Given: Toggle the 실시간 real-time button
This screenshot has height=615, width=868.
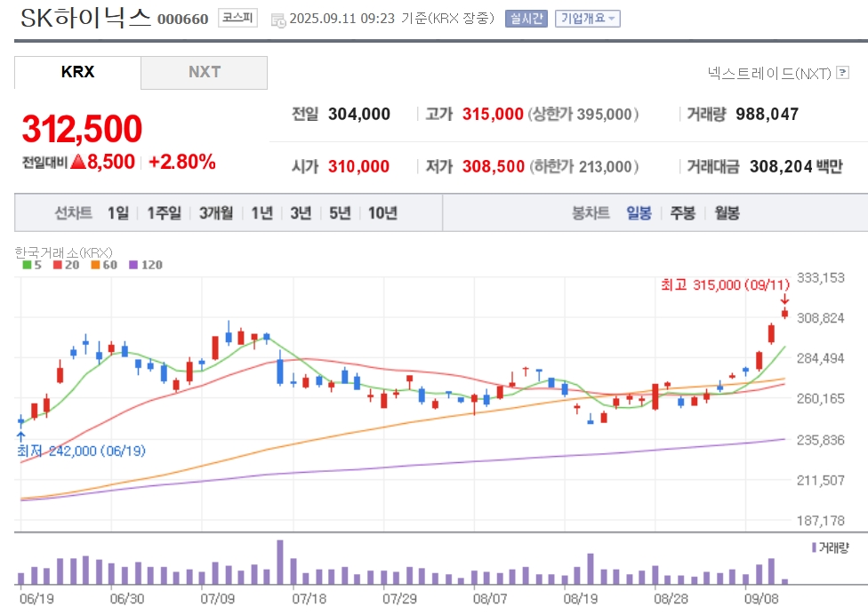Looking at the screenshot, I should (526, 19).
